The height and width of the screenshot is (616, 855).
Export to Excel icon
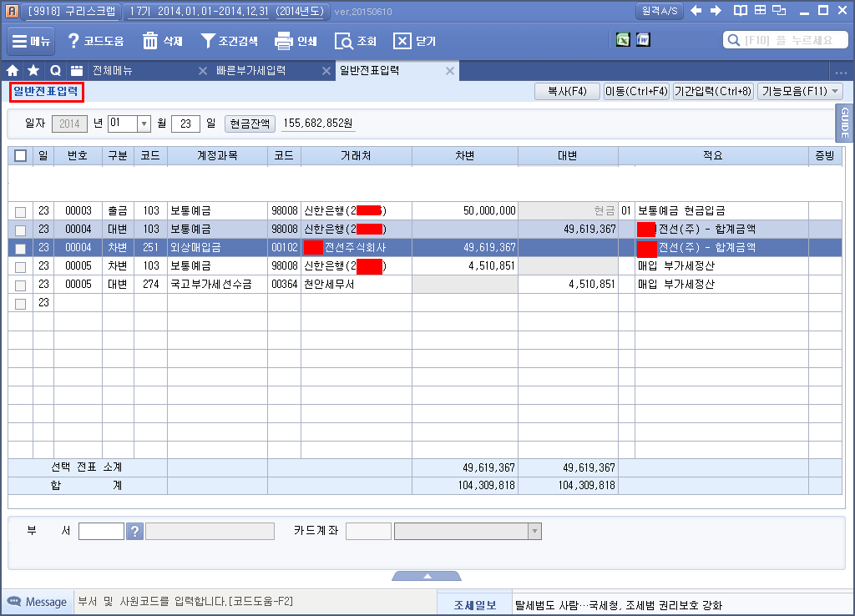pos(623,40)
